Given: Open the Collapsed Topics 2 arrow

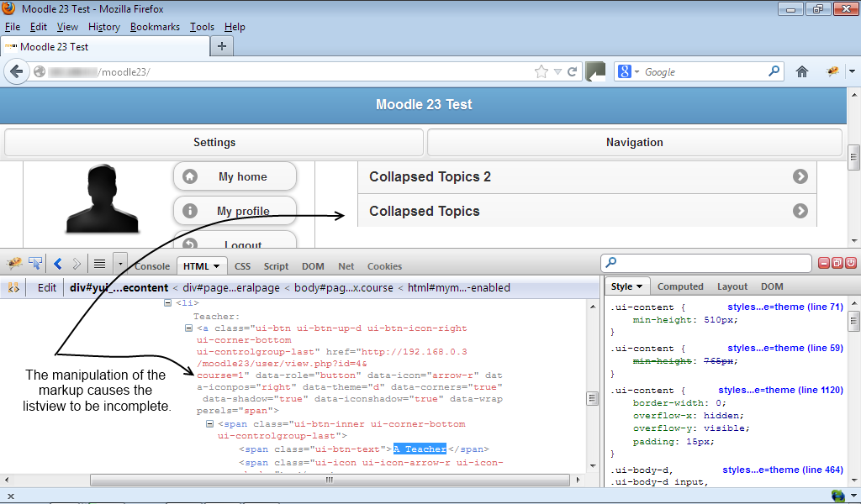Looking at the screenshot, I should [800, 176].
